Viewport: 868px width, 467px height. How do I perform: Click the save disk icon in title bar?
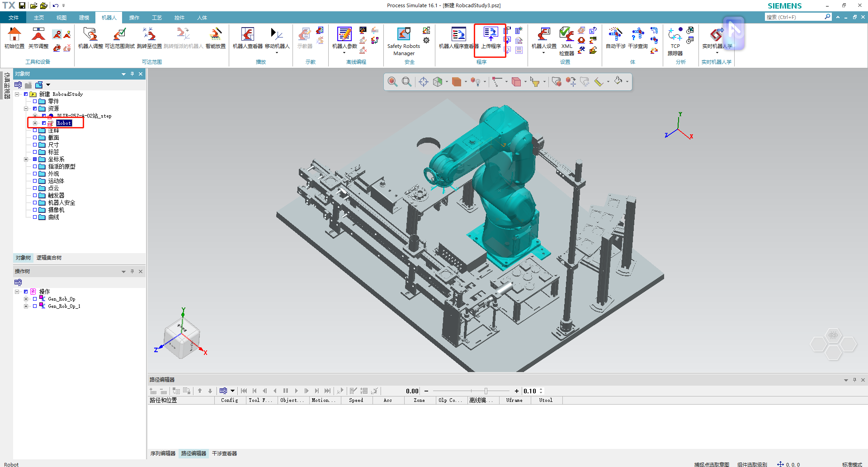coord(22,5)
